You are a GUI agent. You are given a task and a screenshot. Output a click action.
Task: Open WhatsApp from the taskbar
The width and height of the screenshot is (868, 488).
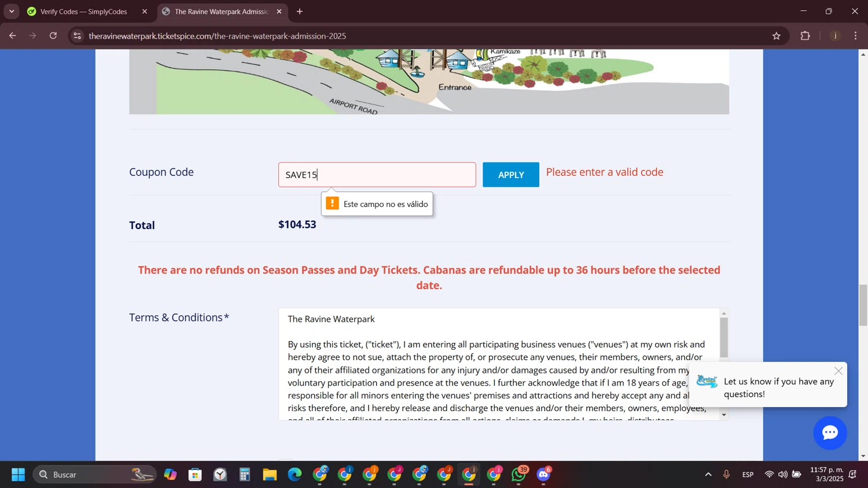pos(519,475)
